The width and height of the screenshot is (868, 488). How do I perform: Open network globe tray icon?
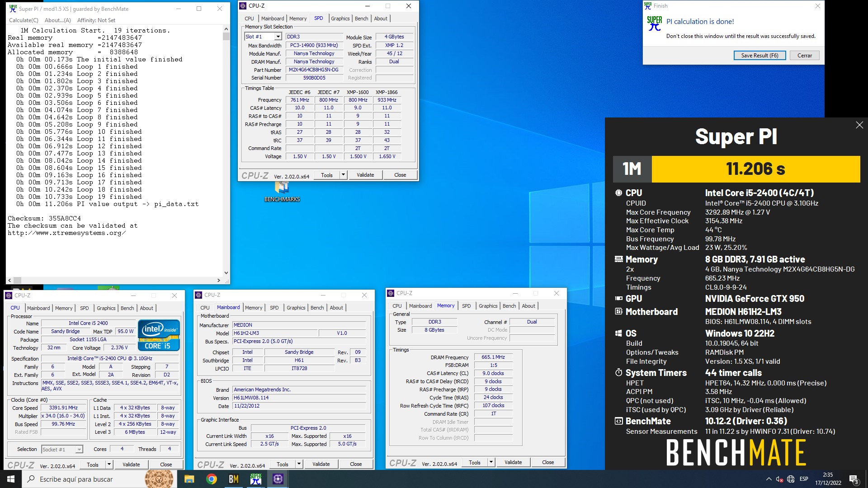pyautogui.click(x=791, y=479)
